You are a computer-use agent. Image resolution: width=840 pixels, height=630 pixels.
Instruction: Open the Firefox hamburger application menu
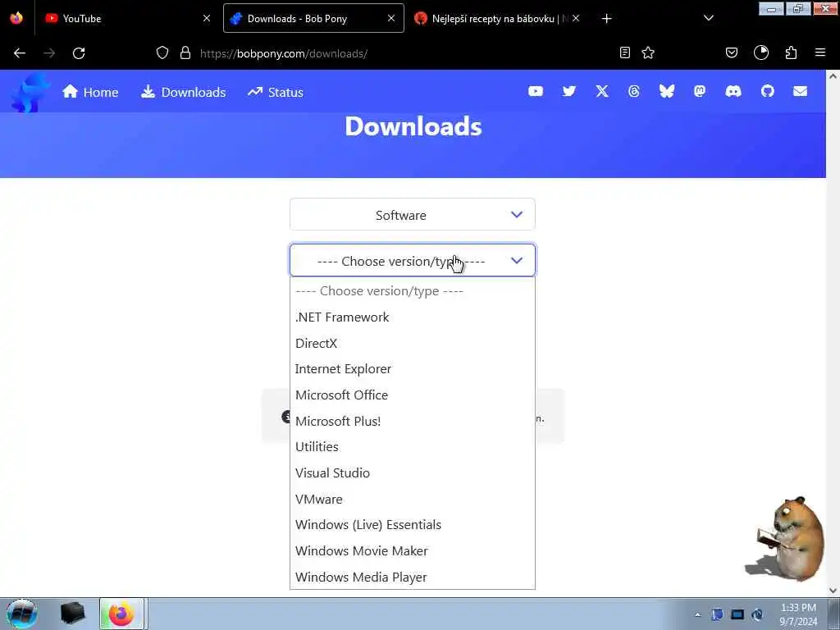coord(820,52)
